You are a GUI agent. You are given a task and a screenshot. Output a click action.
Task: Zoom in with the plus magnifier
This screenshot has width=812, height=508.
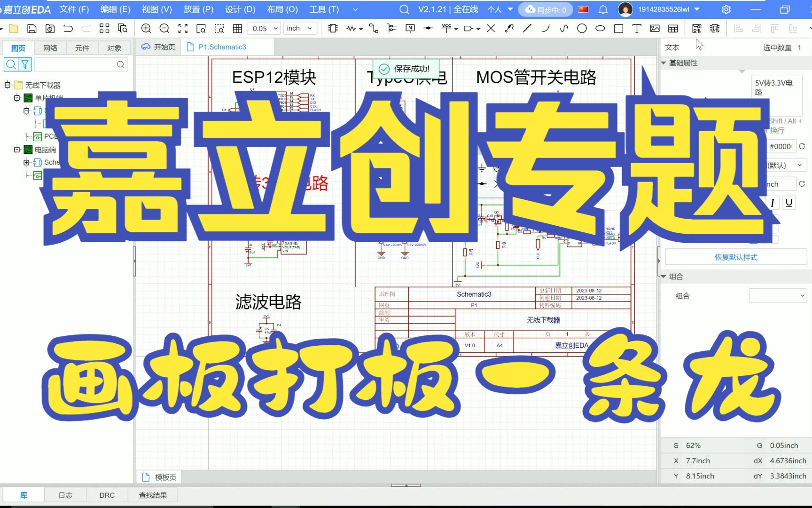pyautogui.click(x=146, y=29)
